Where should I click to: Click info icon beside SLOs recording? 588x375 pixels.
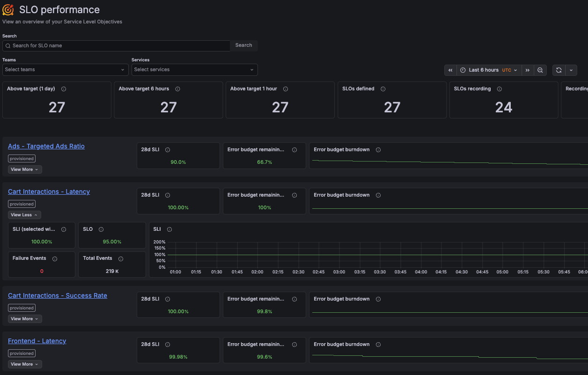[500, 89]
